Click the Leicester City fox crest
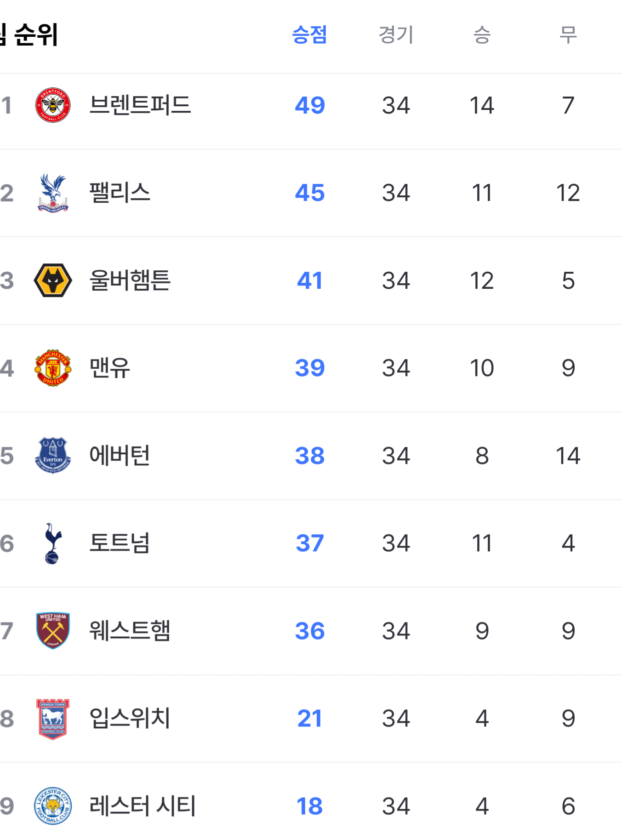The width and height of the screenshot is (622, 840). 53,806
